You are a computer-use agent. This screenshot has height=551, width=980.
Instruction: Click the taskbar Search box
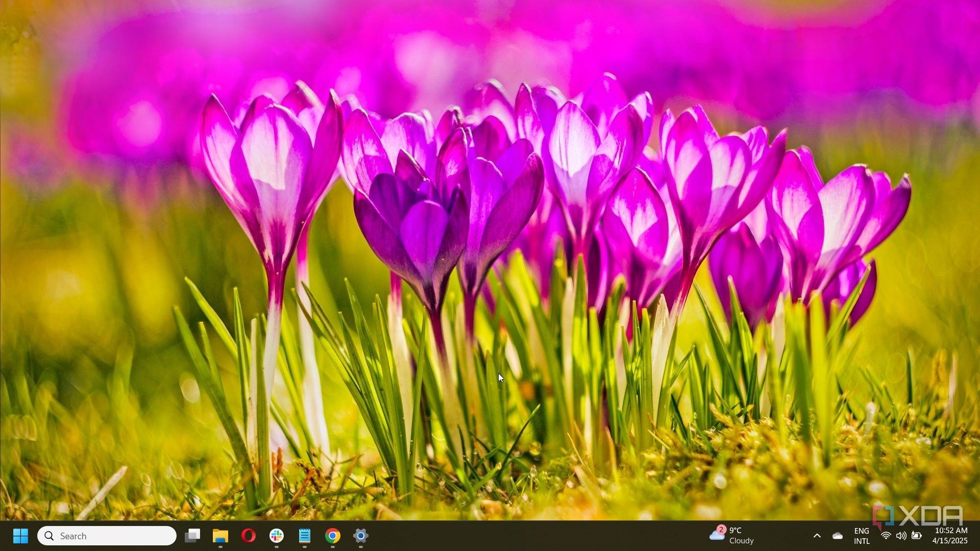point(107,536)
